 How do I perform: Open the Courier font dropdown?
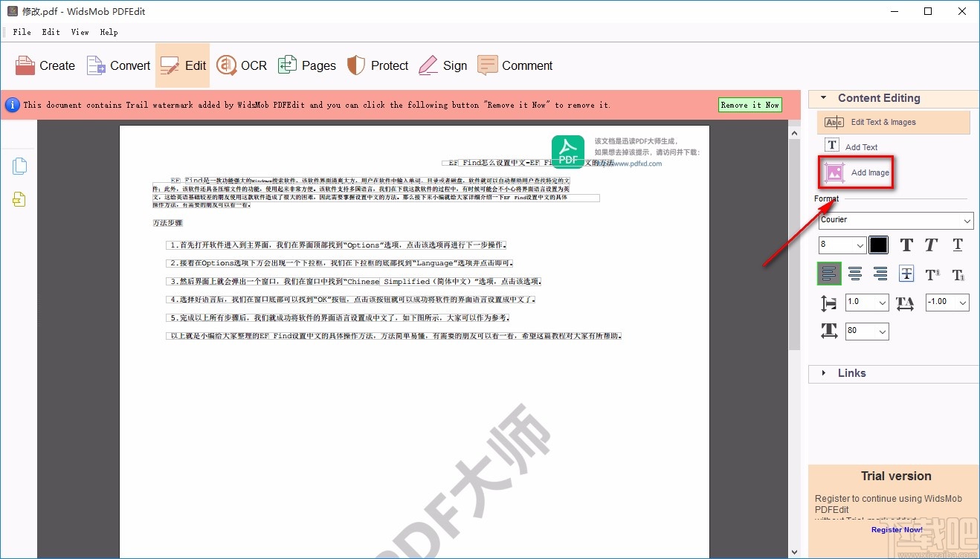(895, 220)
